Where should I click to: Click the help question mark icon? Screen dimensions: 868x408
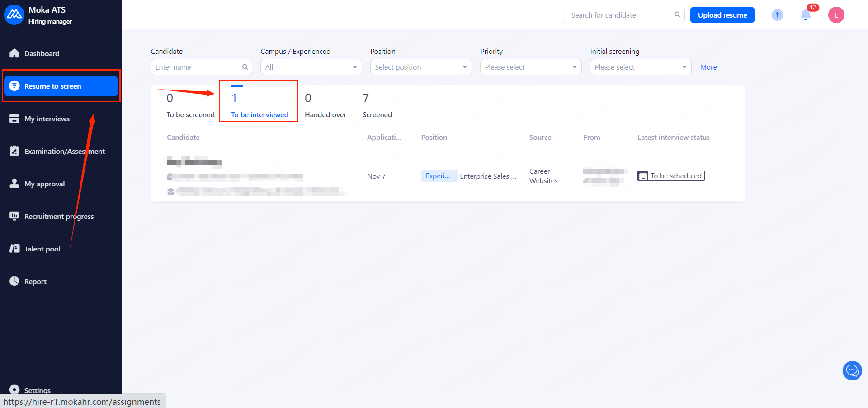point(777,15)
